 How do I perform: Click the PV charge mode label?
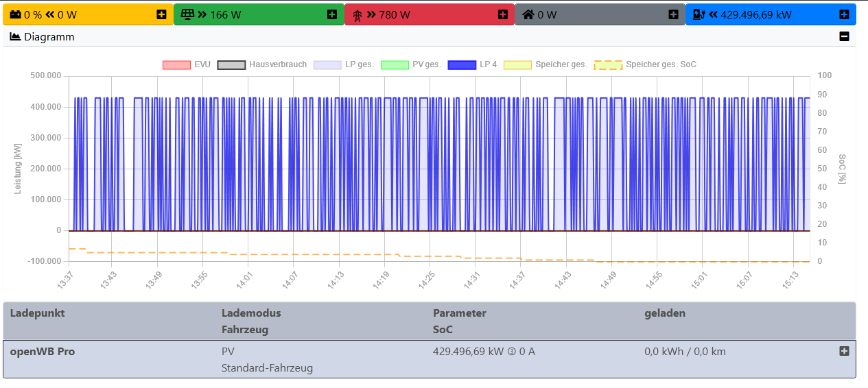pos(227,352)
